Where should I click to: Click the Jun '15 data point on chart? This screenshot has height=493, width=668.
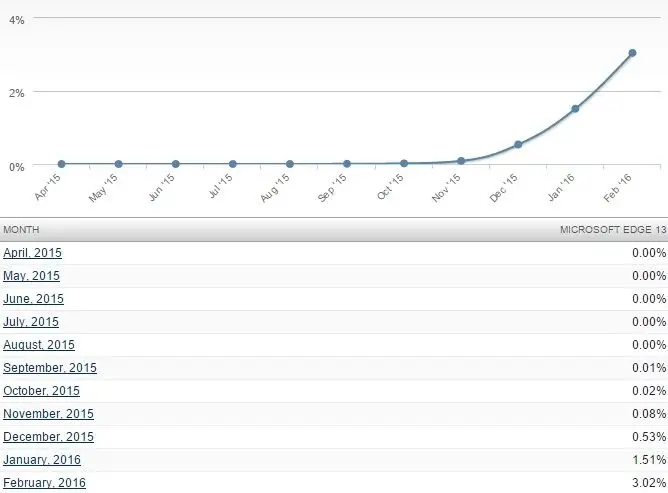point(176,164)
